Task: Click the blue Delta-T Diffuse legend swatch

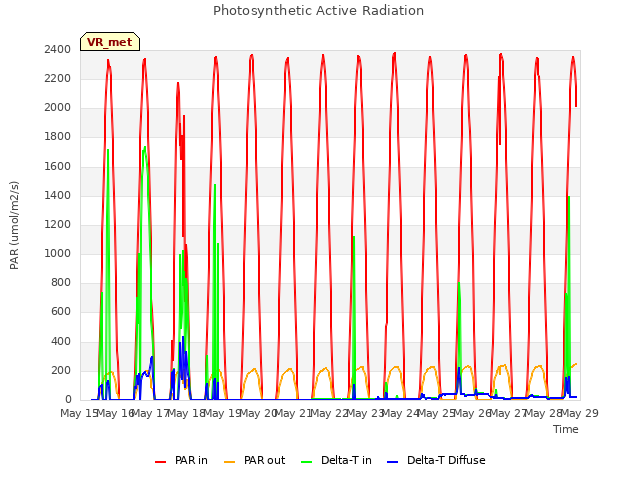Action: tap(392, 461)
